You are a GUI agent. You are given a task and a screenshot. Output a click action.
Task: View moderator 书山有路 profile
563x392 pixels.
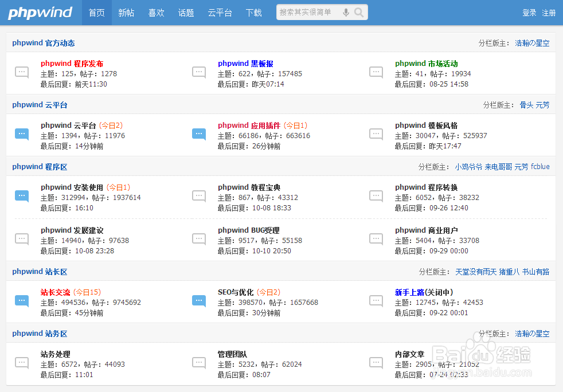(x=535, y=272)
